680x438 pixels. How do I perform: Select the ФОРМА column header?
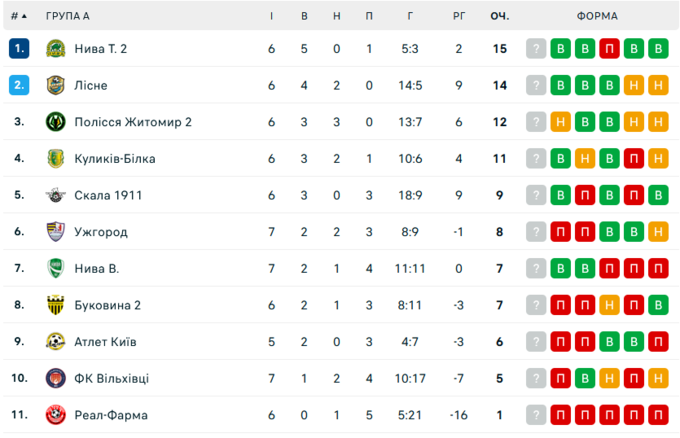coord(597,16)
